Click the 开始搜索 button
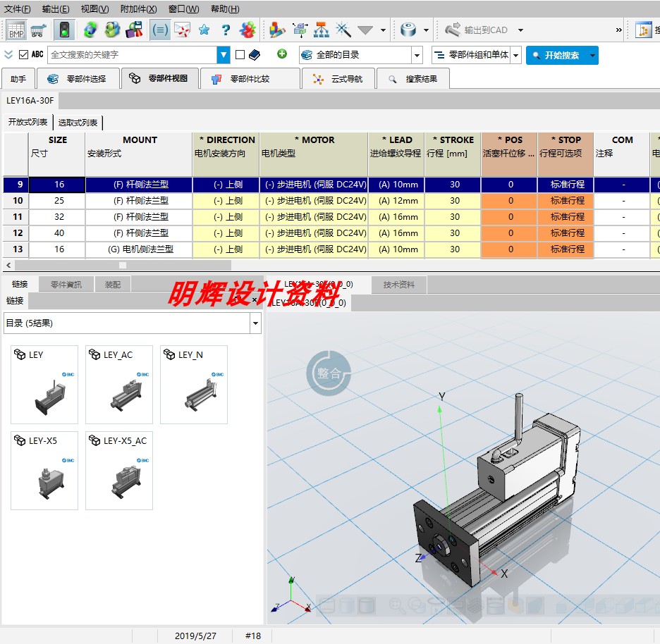The height and width of the screenshot is (644, 660). (x=556, y=55)
